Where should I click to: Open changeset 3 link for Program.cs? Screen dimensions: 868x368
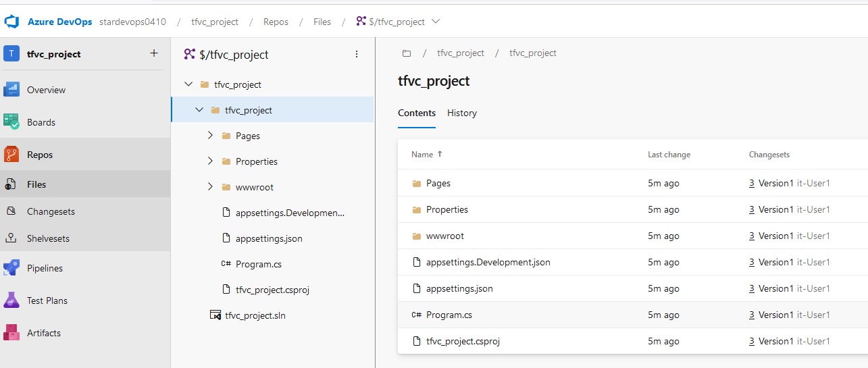pos(752,315)
